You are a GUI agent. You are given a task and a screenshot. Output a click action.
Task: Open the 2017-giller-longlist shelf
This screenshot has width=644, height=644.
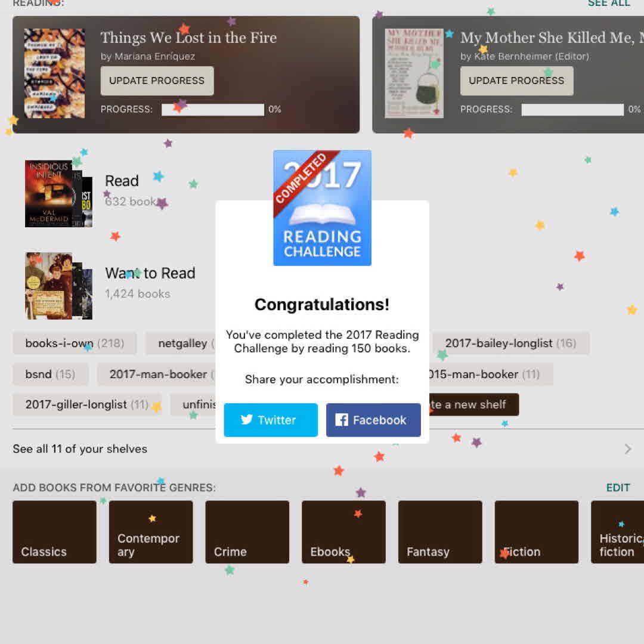click(86, 404)
